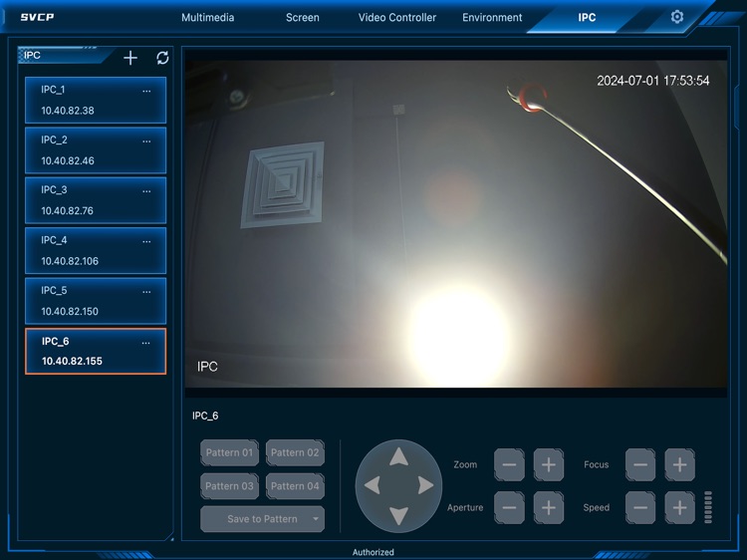Select camera IPC_1 at 10.40.82.38
Viewport: 747px width, 560px height.
[x=96, y=100]
